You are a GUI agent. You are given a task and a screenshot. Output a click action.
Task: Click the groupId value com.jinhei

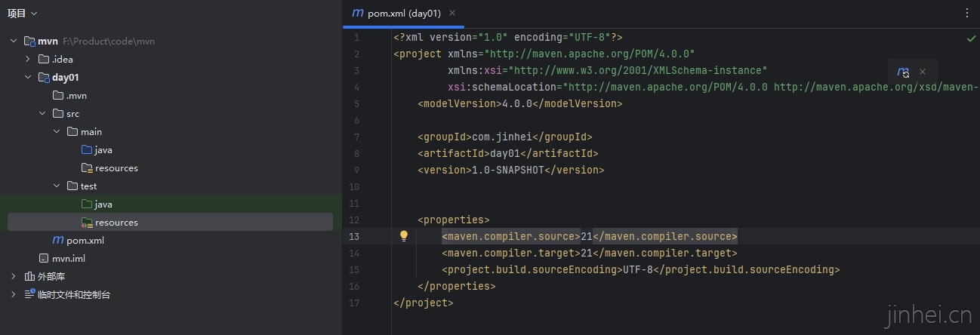502,137
